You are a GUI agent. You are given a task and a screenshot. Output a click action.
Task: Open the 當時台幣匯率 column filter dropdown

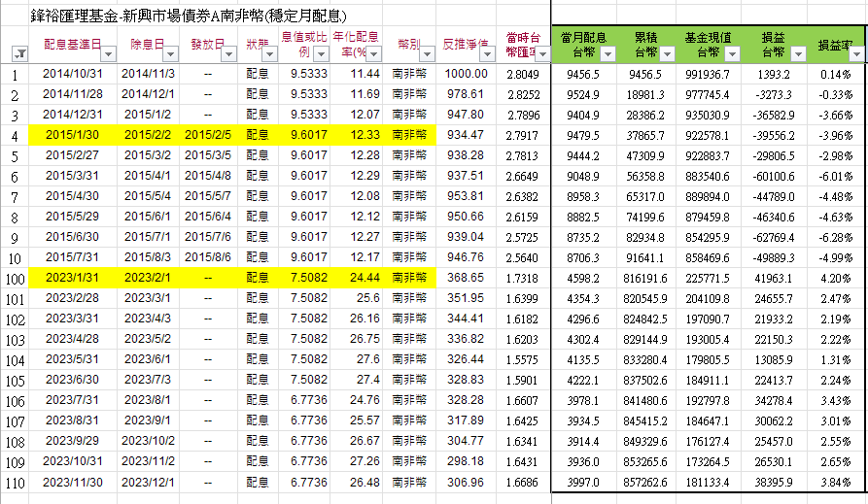pos(542,53)
